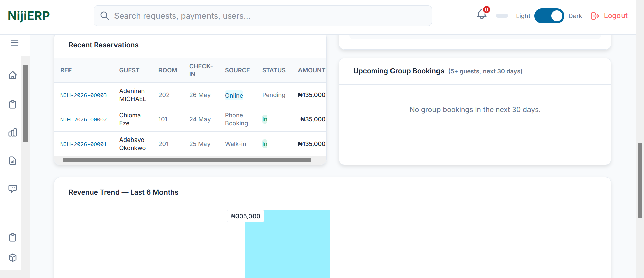Focus the search requests, payments, users field

click(x=263, y=16)
